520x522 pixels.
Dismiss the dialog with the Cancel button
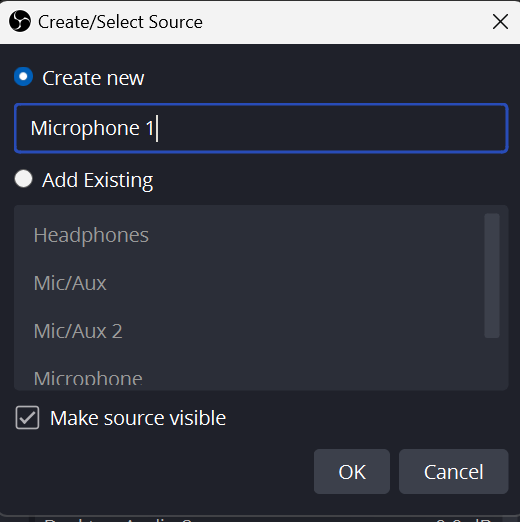coord(453,471)
